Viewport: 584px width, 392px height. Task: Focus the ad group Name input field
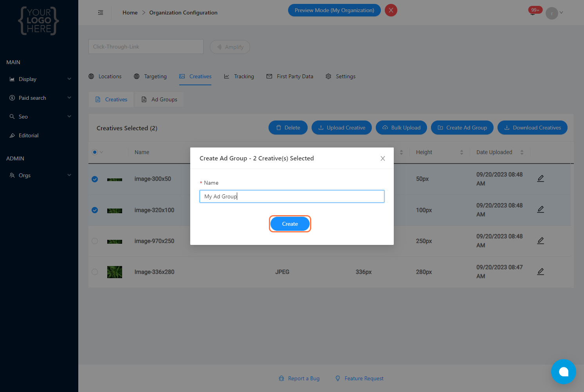(x=292, y=196)
